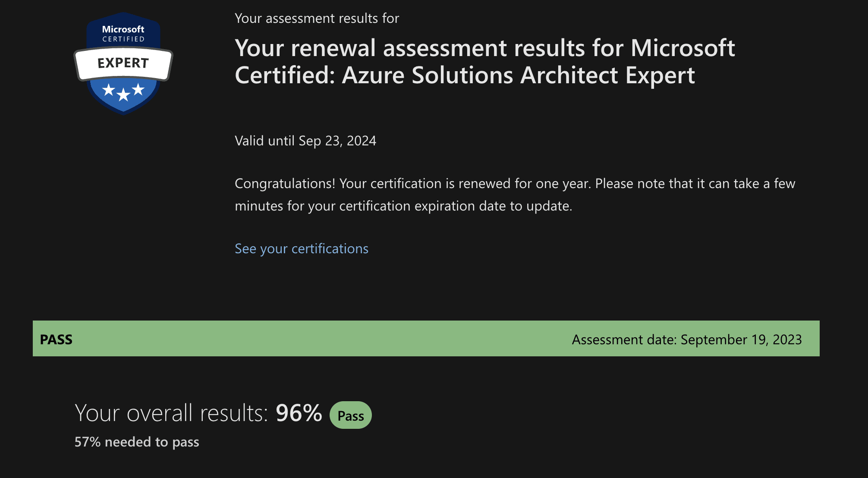
Task: Click the renewal assessment results heading
Action: coord(485,61)
